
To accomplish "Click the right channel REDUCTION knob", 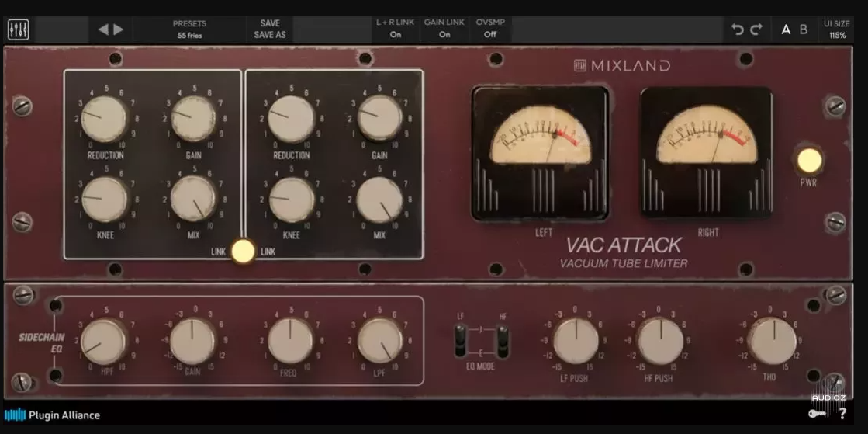I will pos(291,119).
